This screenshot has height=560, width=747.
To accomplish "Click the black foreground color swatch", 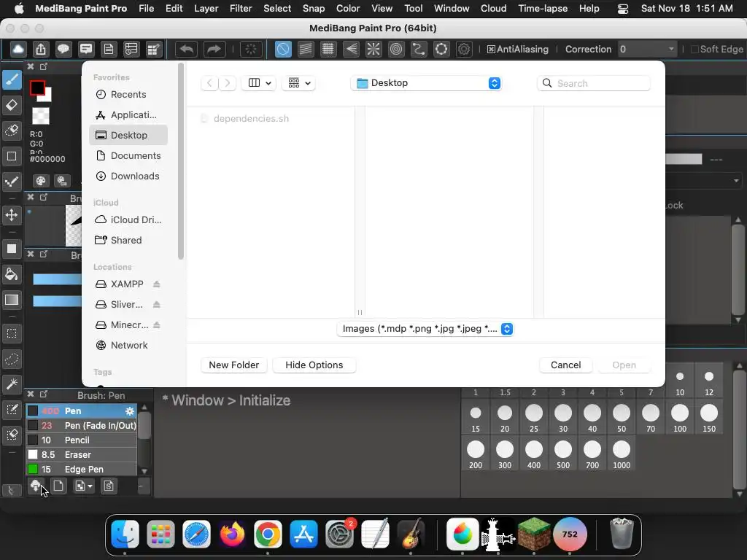I will tap(37, 87).
